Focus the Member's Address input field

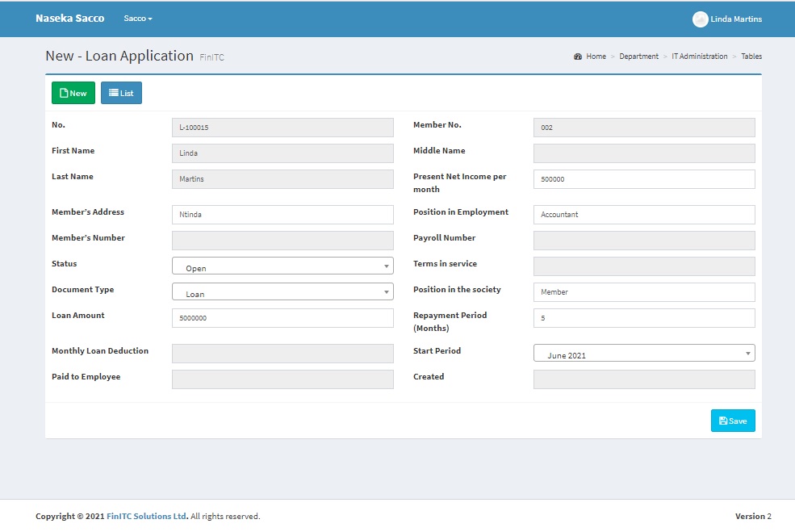click(282, 215)
